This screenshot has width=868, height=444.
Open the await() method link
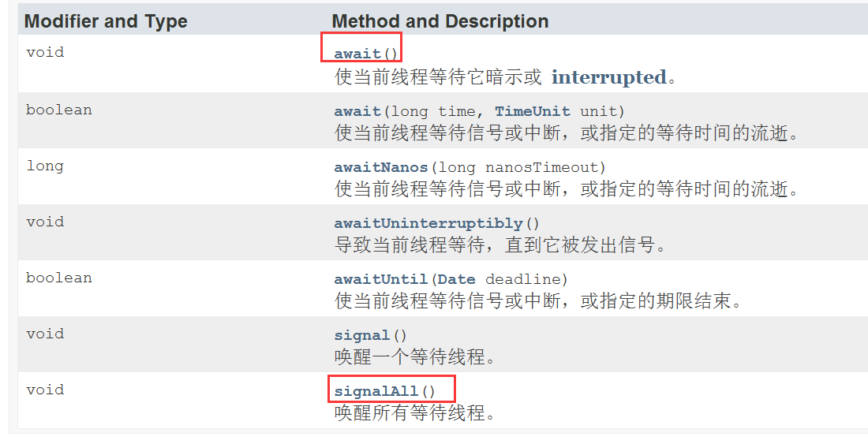(x=357, y=54)
